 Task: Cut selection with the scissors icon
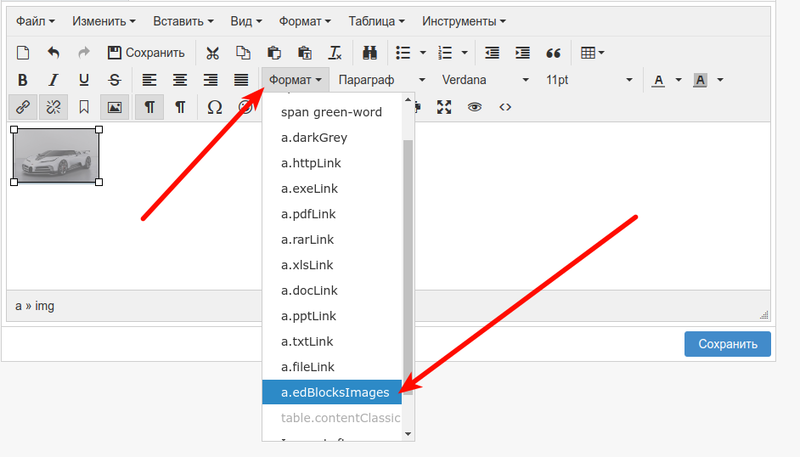[212, 53]
